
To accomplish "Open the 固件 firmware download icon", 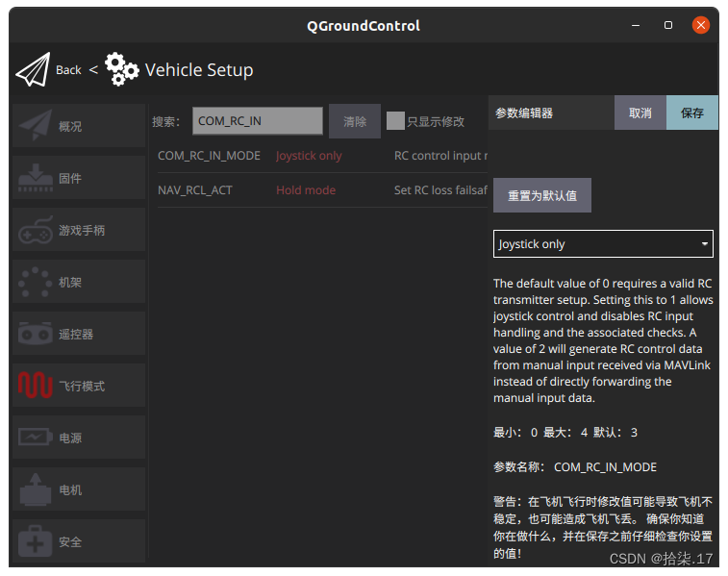I will pos(36,178).
